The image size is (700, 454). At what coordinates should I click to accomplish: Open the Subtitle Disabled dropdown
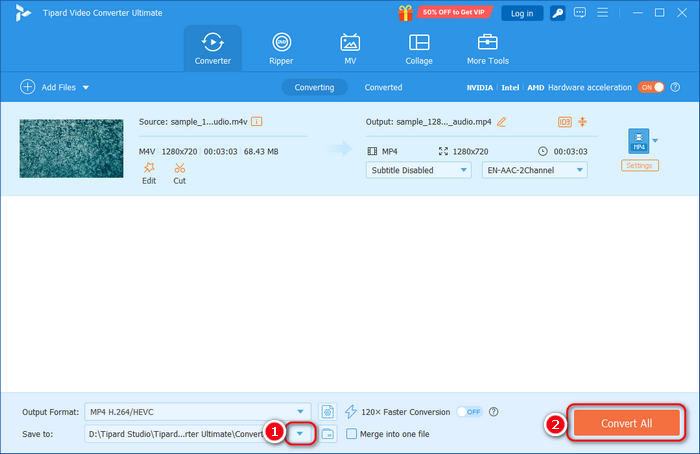click(x=418, y=170)
